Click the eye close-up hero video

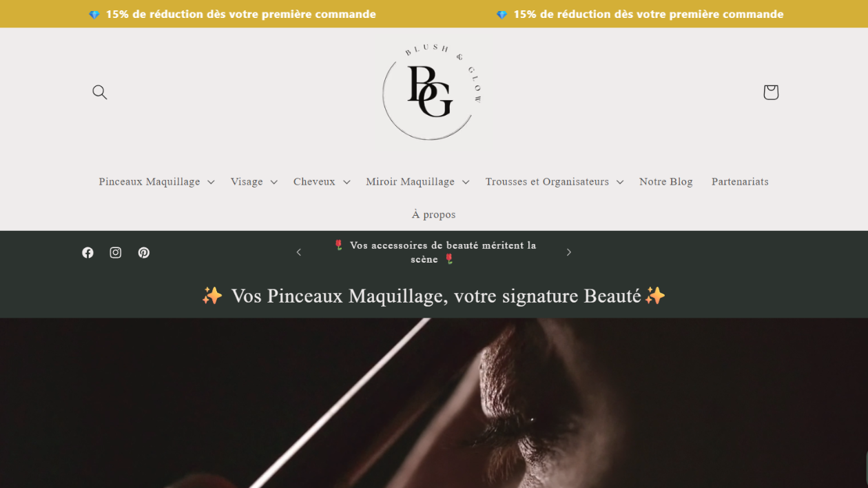click(x=434, y=403)
